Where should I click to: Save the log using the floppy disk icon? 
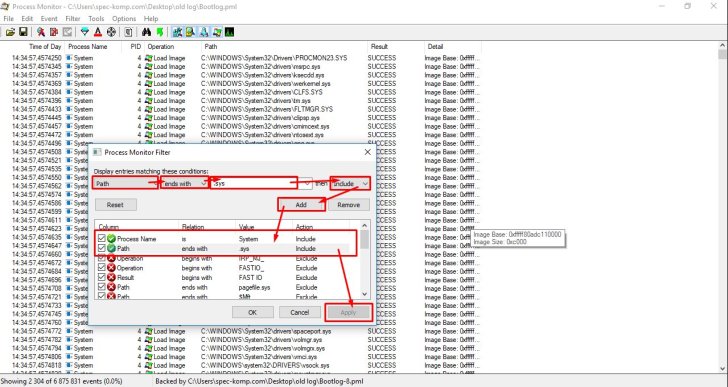(23, 32)
